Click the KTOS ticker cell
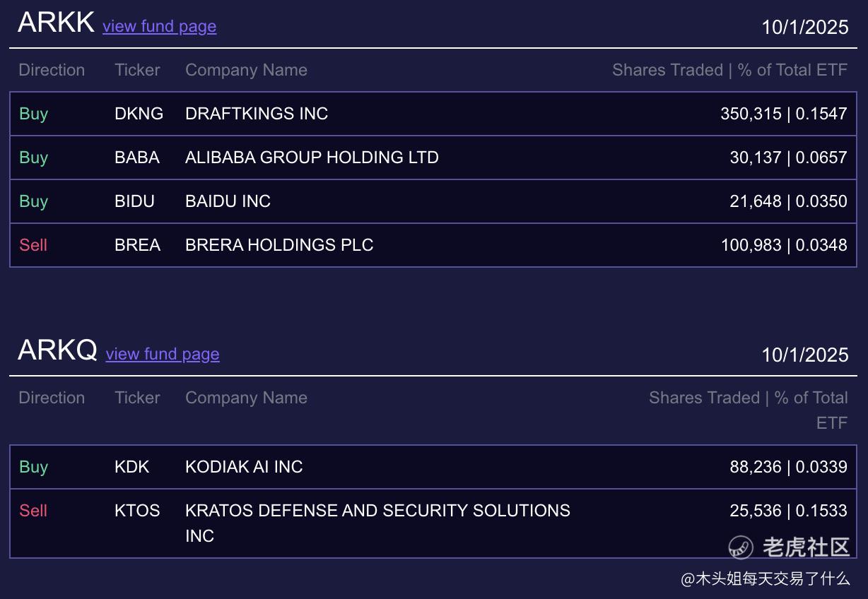Image resolution: width=868 pixels, height=599 pixels. [137, 511]
